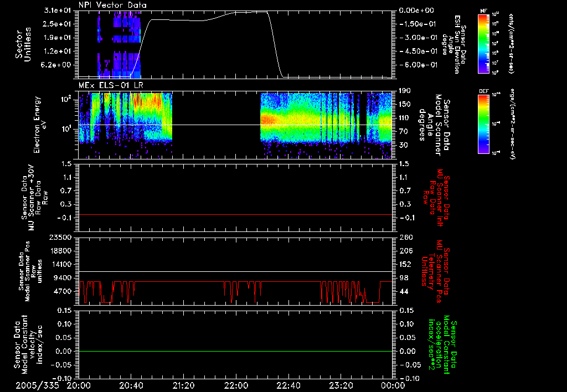The height and width of the screenshot is (392, 567).
Task: Click the '20:00' time tick label
Action: 79,385
